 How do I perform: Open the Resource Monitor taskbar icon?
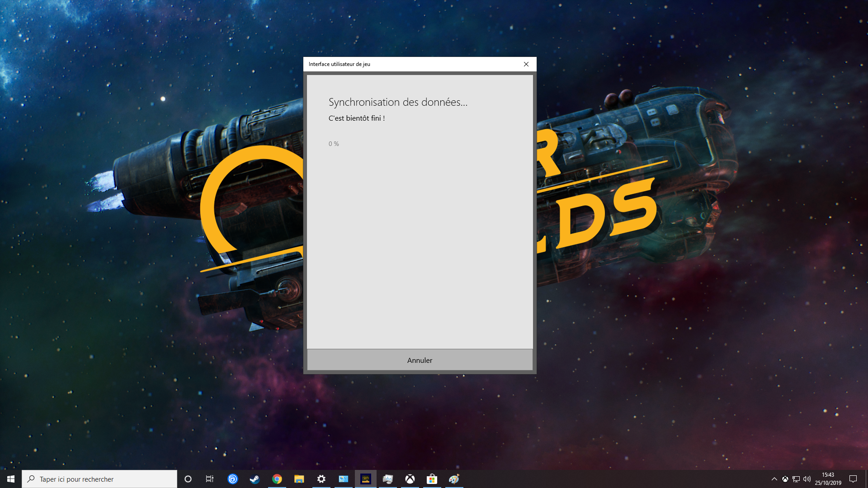(x=387, y=479)
